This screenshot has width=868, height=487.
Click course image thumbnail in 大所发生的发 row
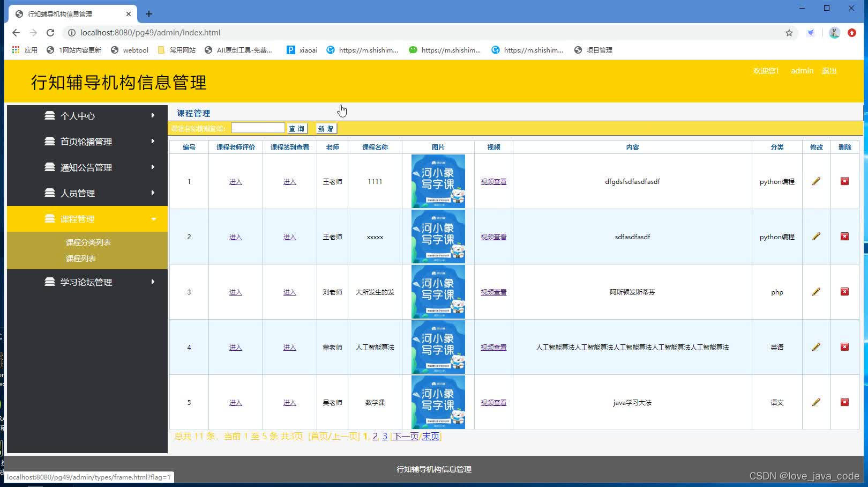point(438,292)
